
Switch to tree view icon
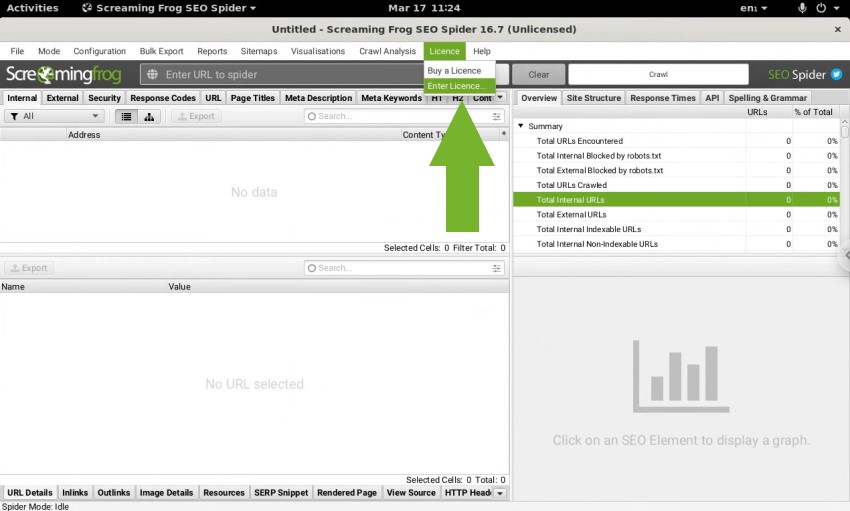(x=149, y=116)
